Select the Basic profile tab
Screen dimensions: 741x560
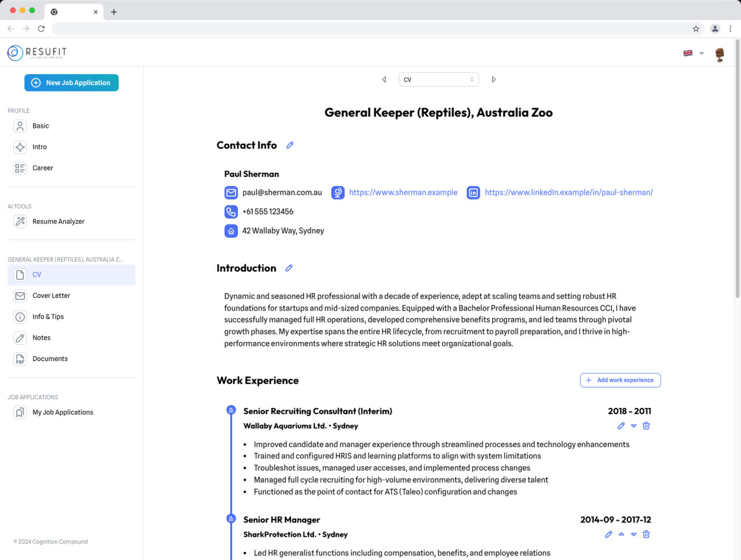[x=41, y=126]
